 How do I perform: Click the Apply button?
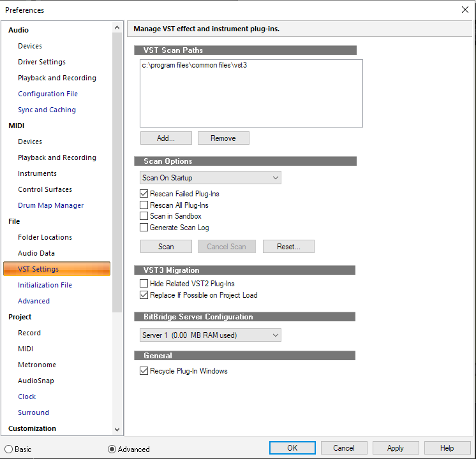[x=396, y=448]
